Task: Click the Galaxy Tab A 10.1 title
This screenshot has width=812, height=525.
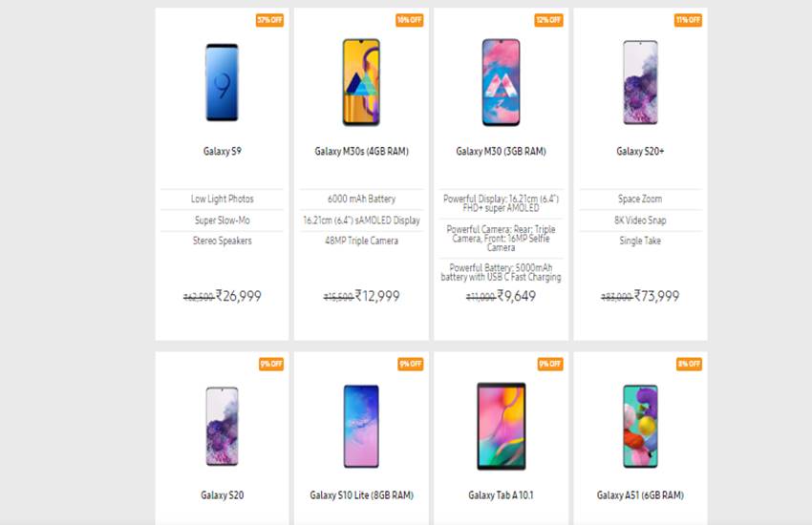Action: click(501, 495)
